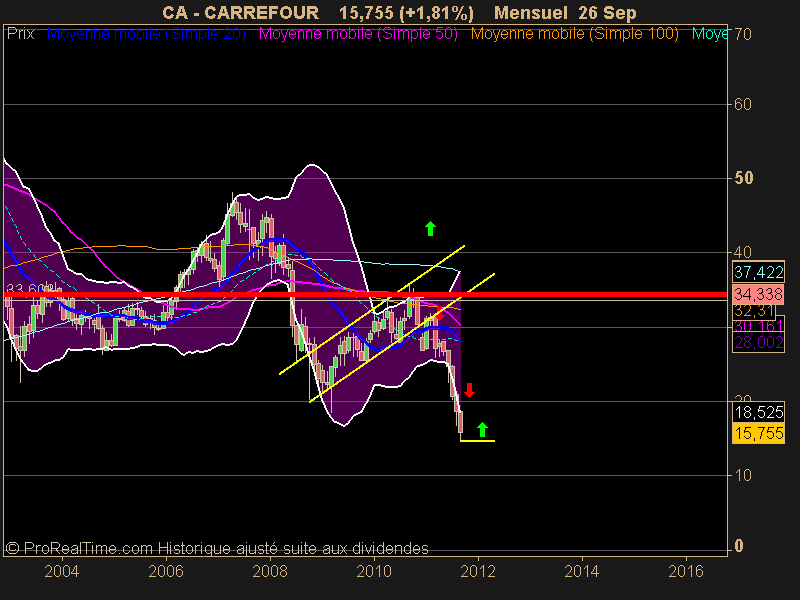This screenshot has width=800, height=600.
Task: Click the Mensuel timeframe label
Action: pyautogui.click(x=531, y=13)
